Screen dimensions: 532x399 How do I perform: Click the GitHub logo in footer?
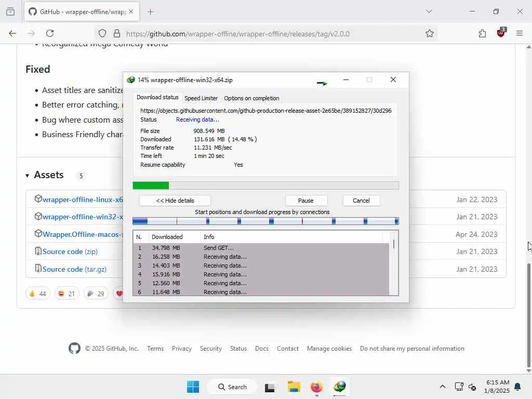74,348
